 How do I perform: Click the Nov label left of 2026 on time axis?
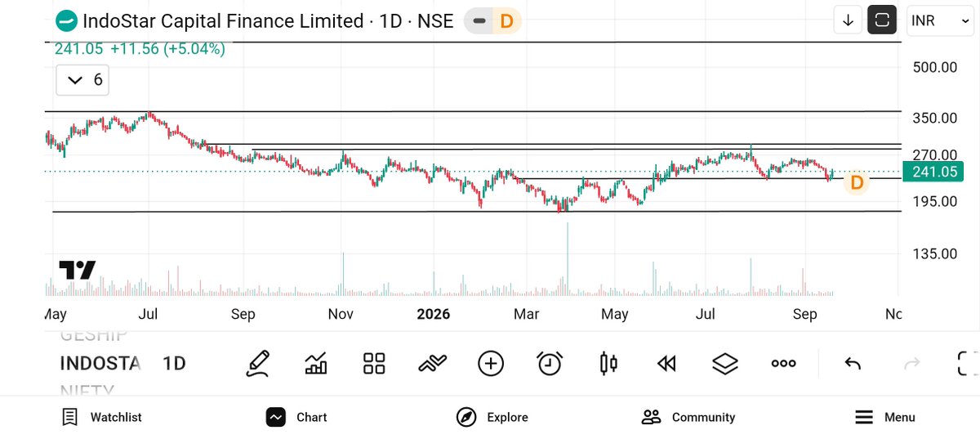click(x=341, y=314)
